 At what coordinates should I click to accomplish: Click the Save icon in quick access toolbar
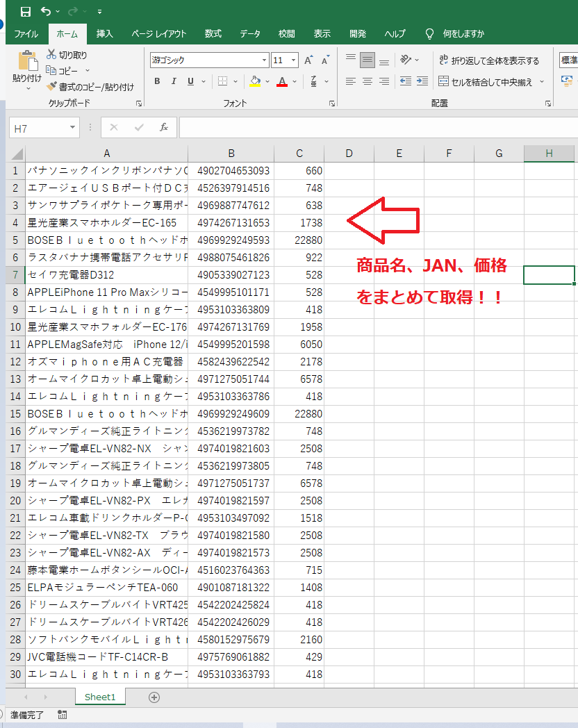pyautogui.click(x=26, y=12)
